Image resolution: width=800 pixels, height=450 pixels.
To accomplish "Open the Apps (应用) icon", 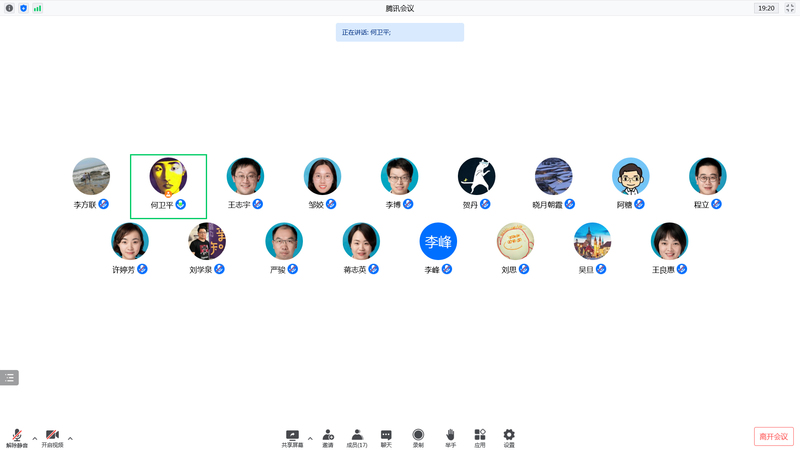I will (x=480, y=435).
